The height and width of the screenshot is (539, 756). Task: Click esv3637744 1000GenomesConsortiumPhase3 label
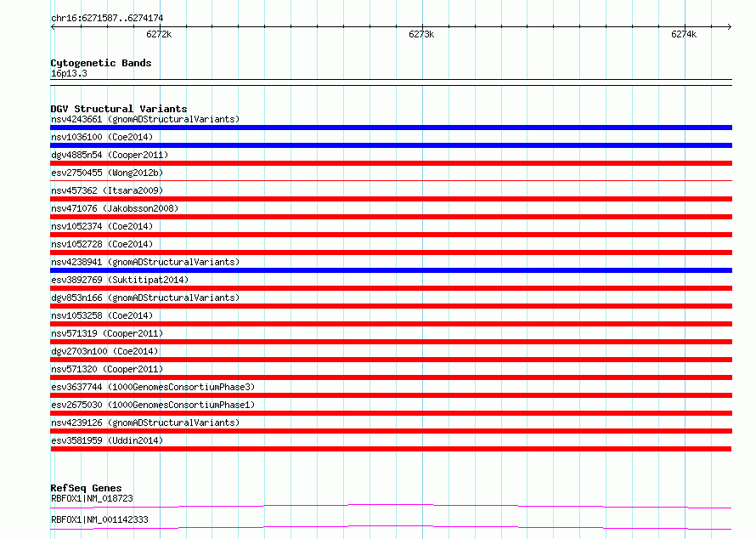tap(153, 387)
